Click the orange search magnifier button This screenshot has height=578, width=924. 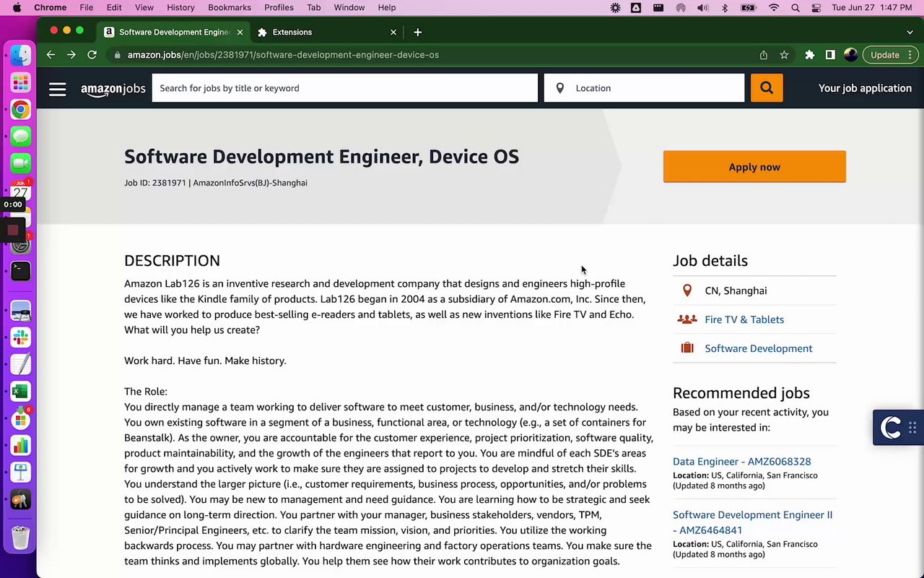766,88
